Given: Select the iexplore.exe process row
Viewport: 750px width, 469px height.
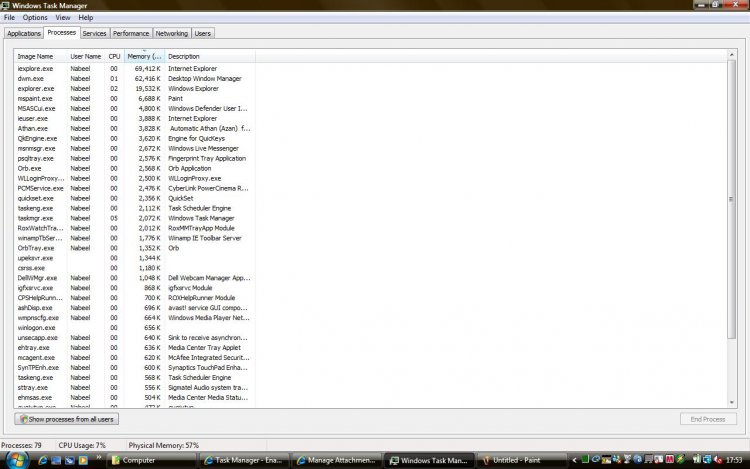Looking at the screenshot, I should [x=134, y=69].
